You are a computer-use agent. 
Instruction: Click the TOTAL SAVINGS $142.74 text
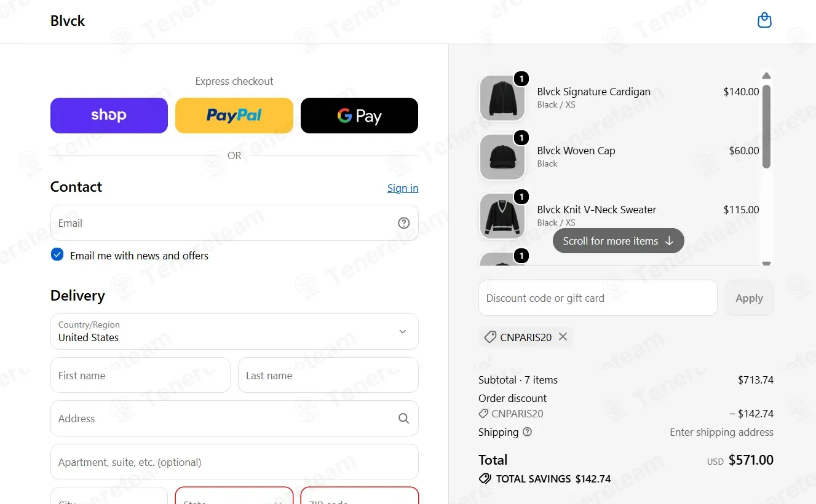(x=553, y=479)
